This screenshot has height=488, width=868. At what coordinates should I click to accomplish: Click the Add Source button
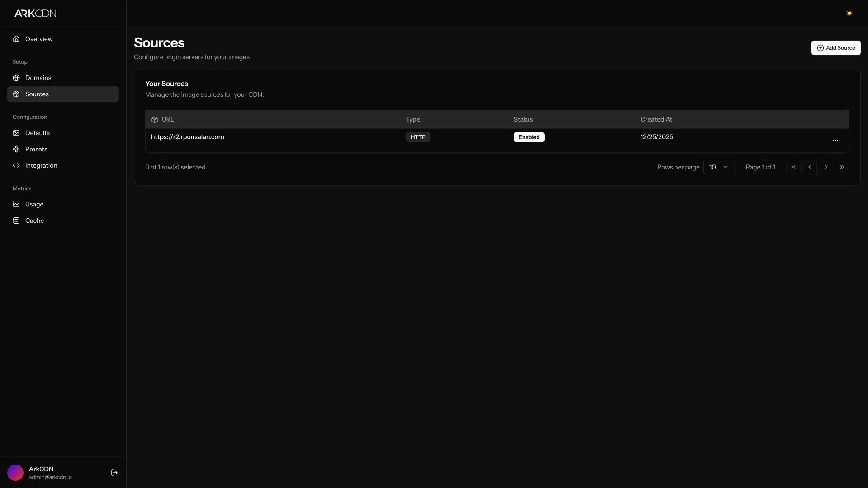(x=835, y=48)
